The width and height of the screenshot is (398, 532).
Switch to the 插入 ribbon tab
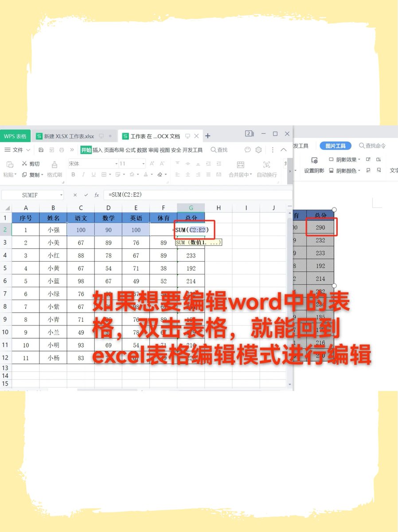[x=98, y=150]
